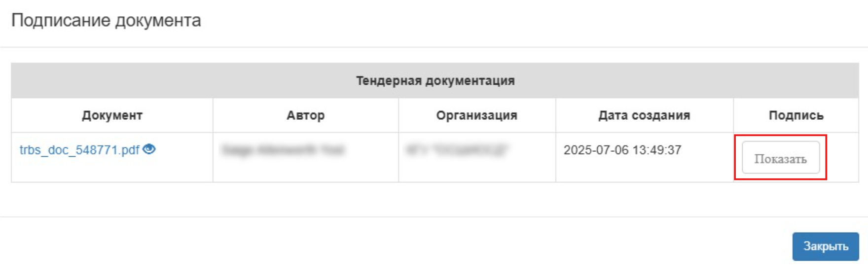Select the Подпись column header

click(796, 115)
